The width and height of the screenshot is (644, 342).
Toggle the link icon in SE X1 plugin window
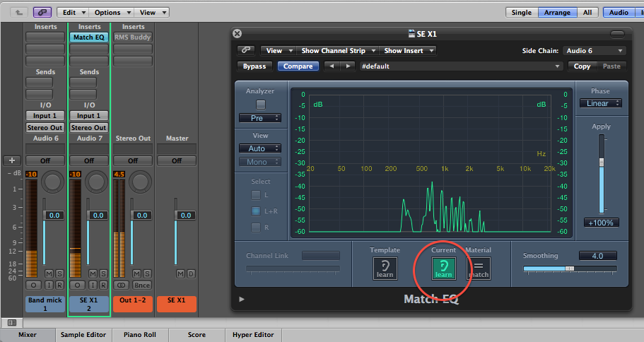tap(245, 50)
